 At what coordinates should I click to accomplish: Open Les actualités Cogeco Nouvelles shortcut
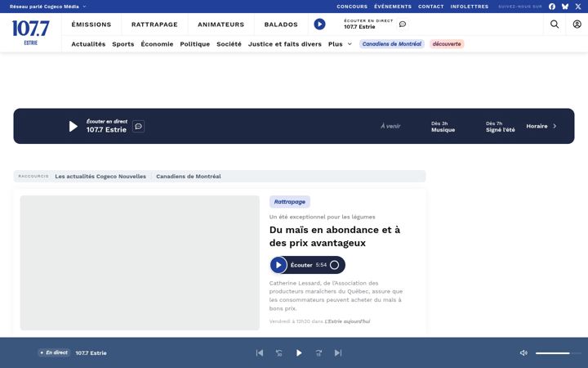click(x=100, y=176)
